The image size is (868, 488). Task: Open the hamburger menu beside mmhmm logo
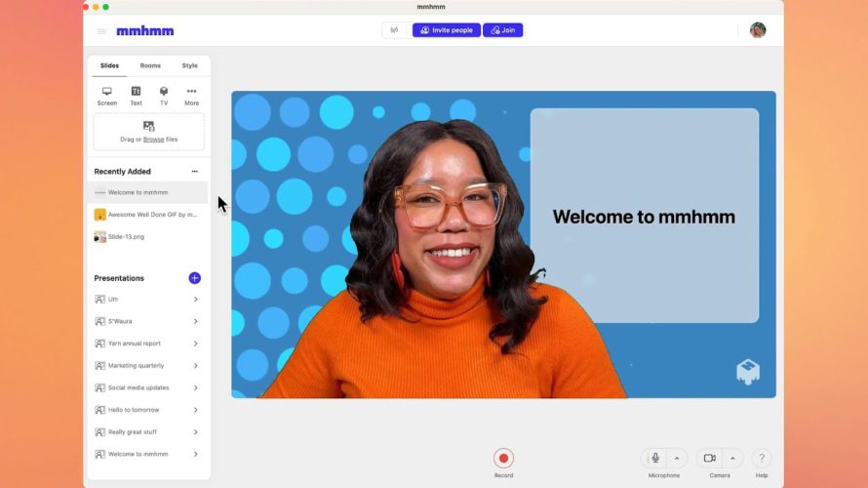pyautogui.click(x=101, y=31)
